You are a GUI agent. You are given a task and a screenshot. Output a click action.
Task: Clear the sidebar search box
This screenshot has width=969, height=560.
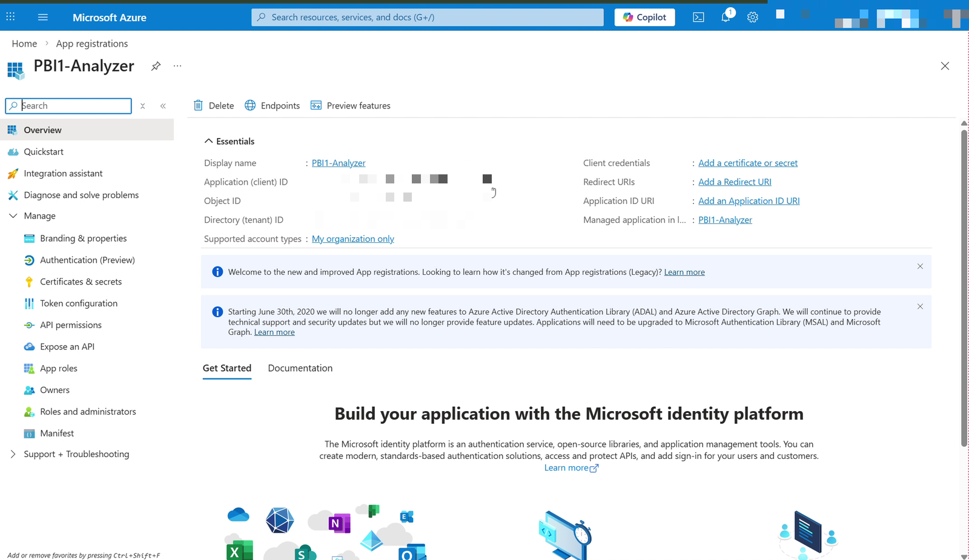143,106
